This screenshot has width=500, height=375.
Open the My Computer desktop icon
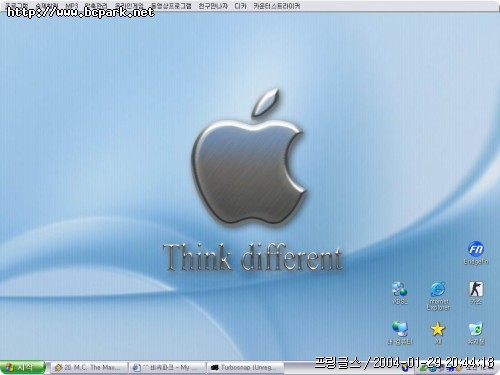[400, 333]
